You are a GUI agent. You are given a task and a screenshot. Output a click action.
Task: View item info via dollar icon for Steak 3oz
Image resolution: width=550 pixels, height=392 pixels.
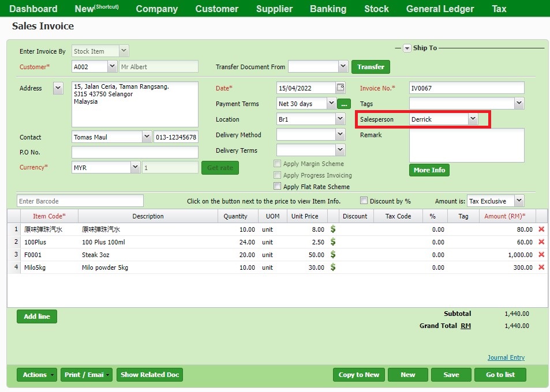[x=332, y=254]
